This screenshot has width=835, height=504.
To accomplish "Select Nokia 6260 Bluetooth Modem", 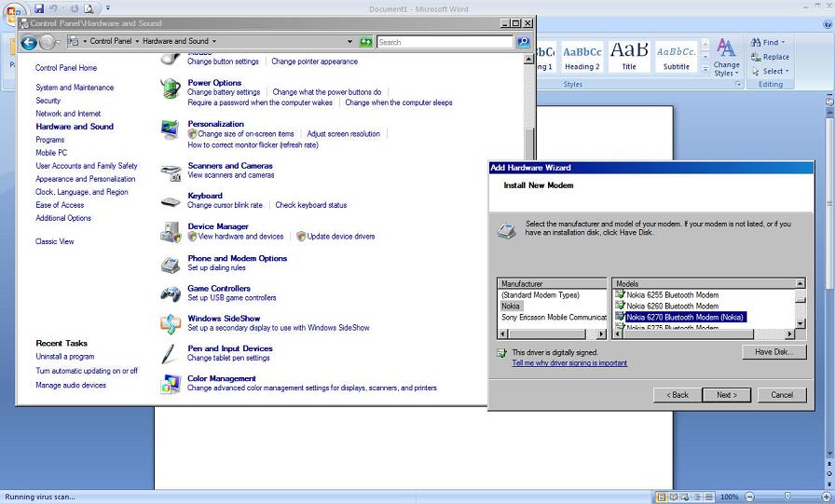I will [x=672, y=306].
